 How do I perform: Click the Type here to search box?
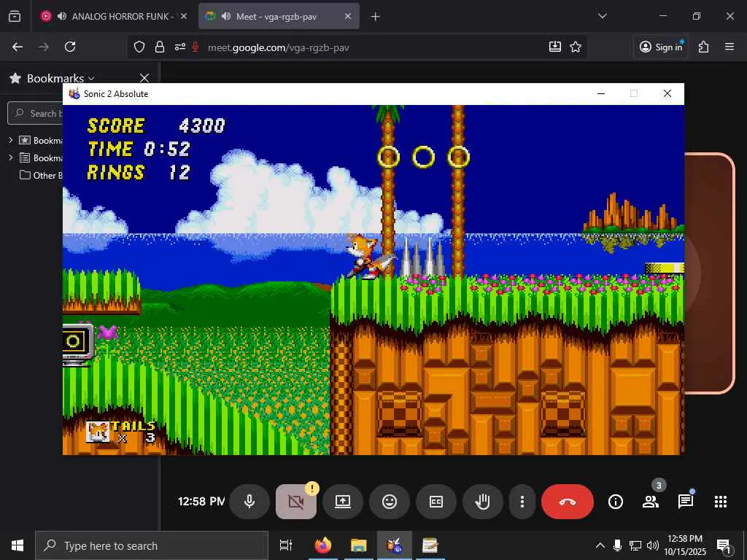point(152,545)
